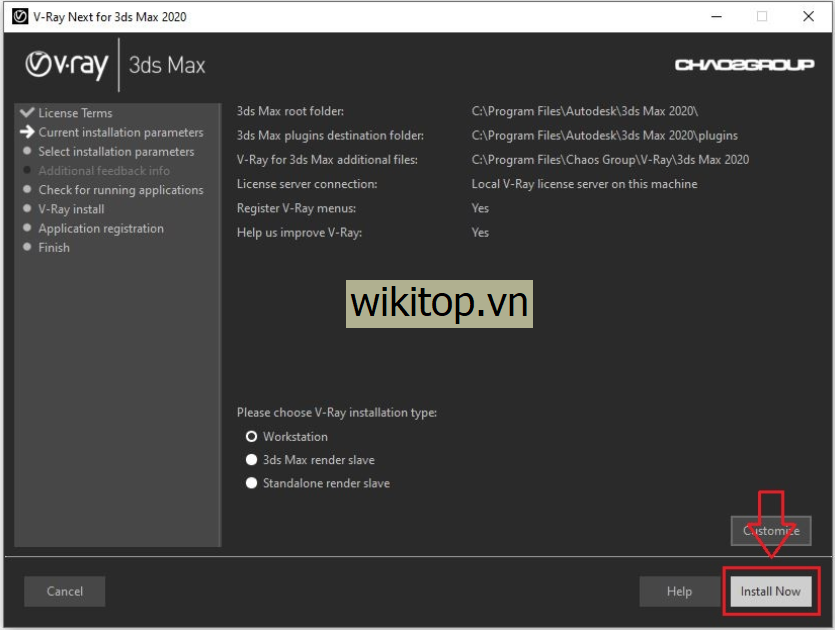This screenshot has width=835, height=630.
Task: Open the Help button
Action: click(x=679, y=591)
